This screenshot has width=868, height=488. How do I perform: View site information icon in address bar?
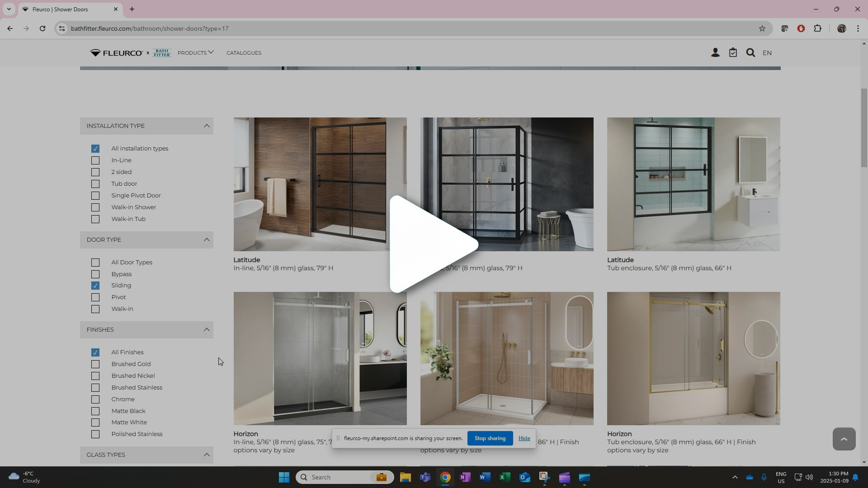tap(62, 28)
